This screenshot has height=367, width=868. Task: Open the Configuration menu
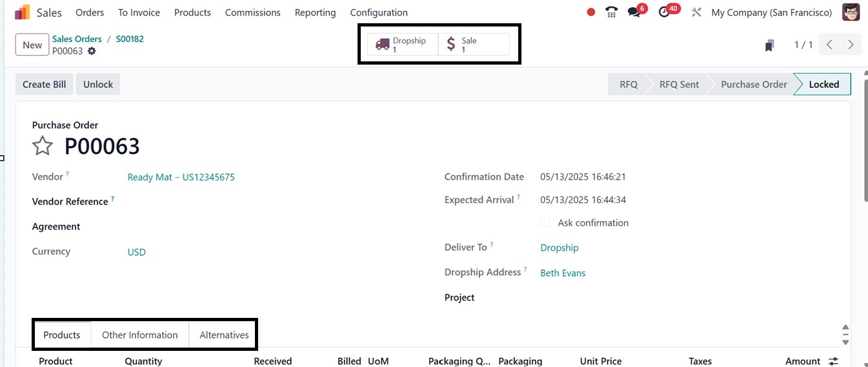click(379, 12)
